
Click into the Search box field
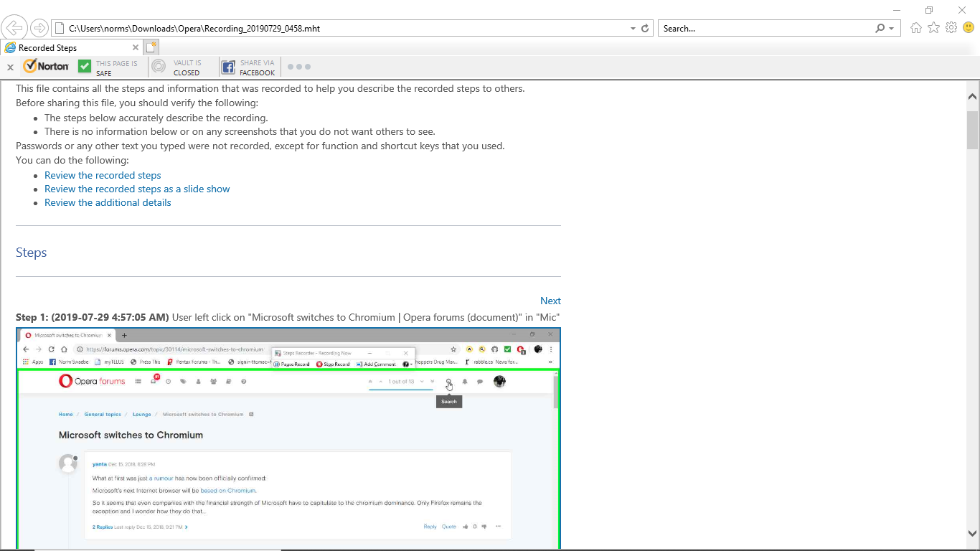(x=766, y=29)
